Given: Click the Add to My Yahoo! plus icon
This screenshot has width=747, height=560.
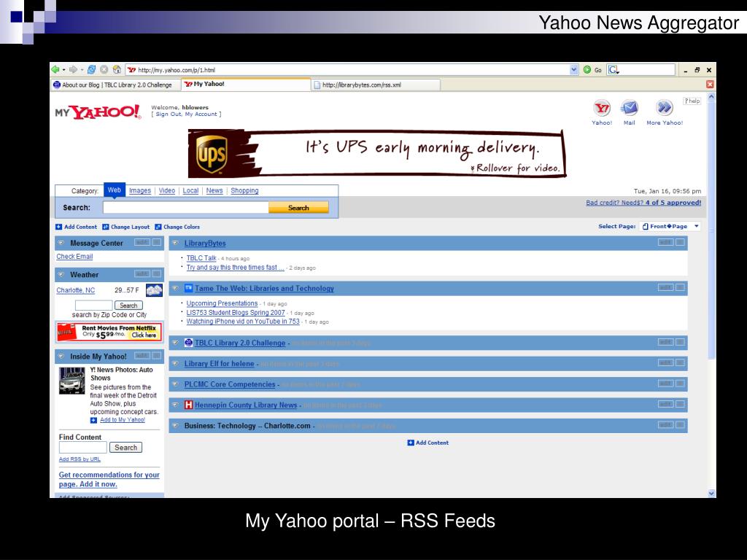Looking at the screenshot, I should click(93, 420).
